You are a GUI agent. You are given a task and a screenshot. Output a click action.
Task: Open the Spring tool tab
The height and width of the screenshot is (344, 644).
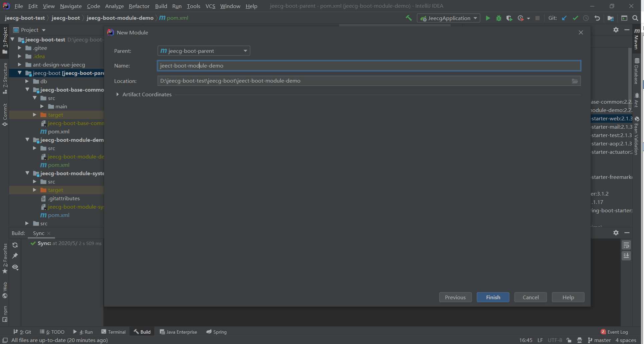(216, 332)
